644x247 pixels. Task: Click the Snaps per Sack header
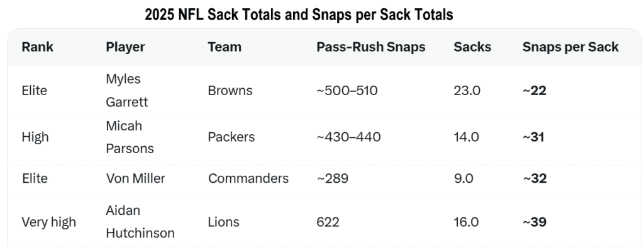click(x=570, y=47)
